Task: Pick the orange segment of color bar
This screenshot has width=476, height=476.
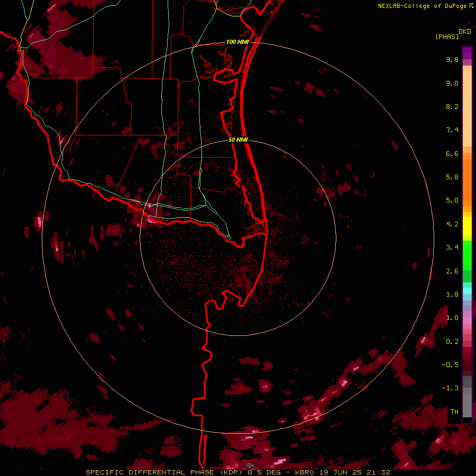Action: (x=467, y=183)
